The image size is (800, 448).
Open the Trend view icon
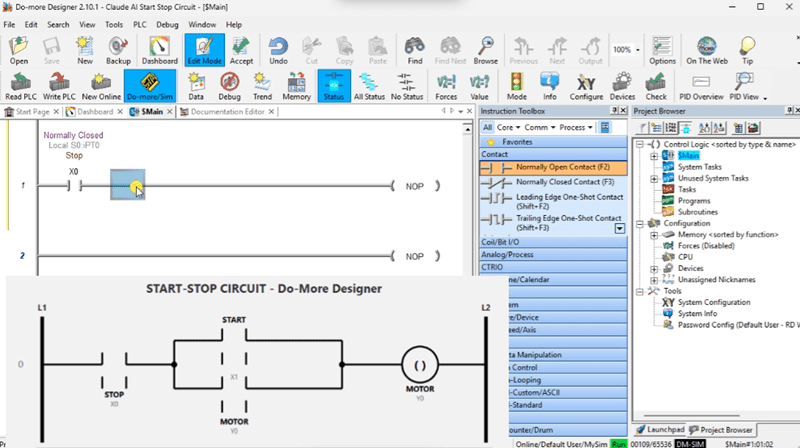point(262,86)
